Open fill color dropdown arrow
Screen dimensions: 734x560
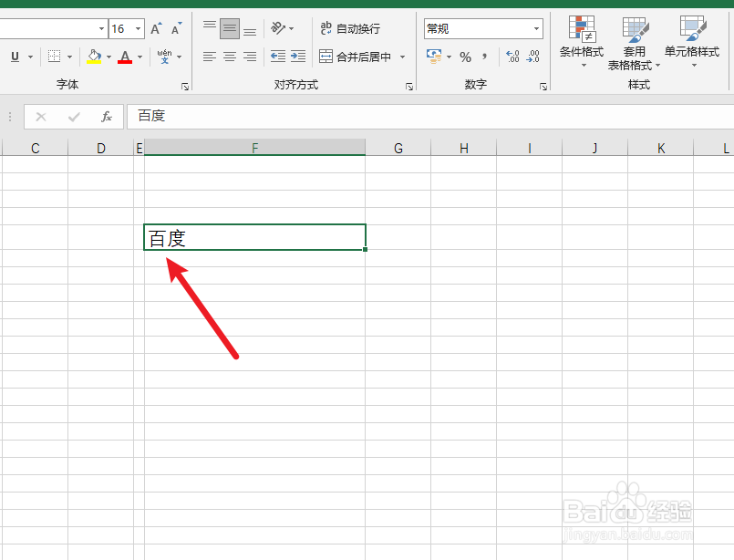click(109, 57)
